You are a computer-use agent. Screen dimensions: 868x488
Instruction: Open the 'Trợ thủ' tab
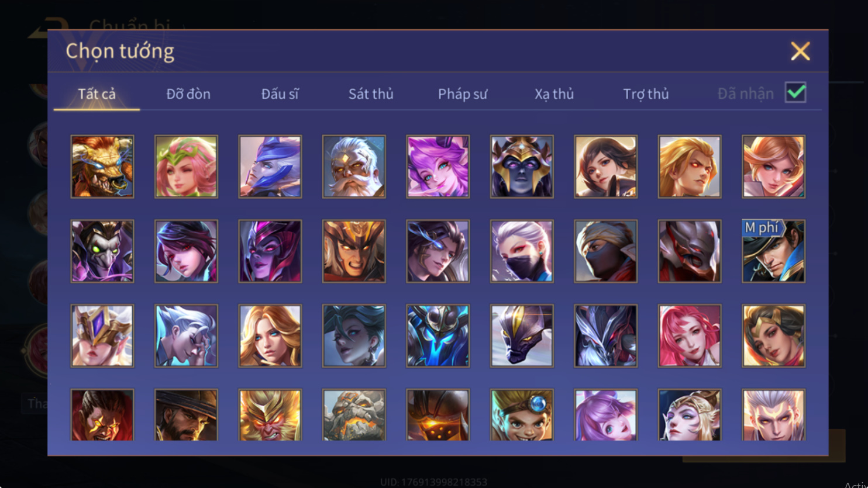(646, 94)
